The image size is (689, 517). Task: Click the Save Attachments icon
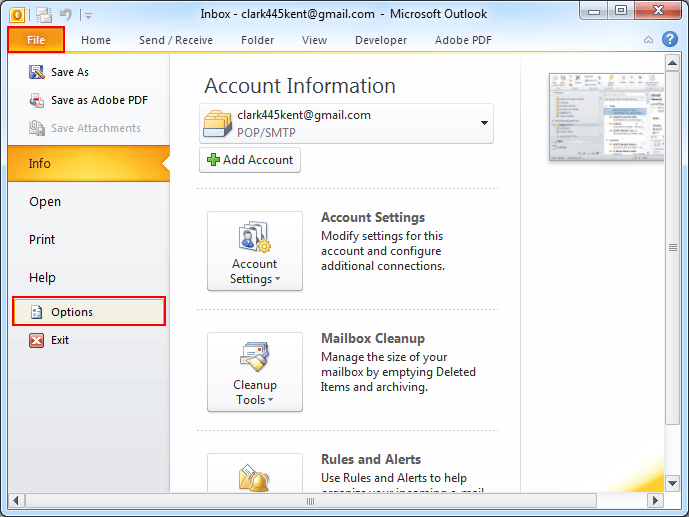coord(36,128)
